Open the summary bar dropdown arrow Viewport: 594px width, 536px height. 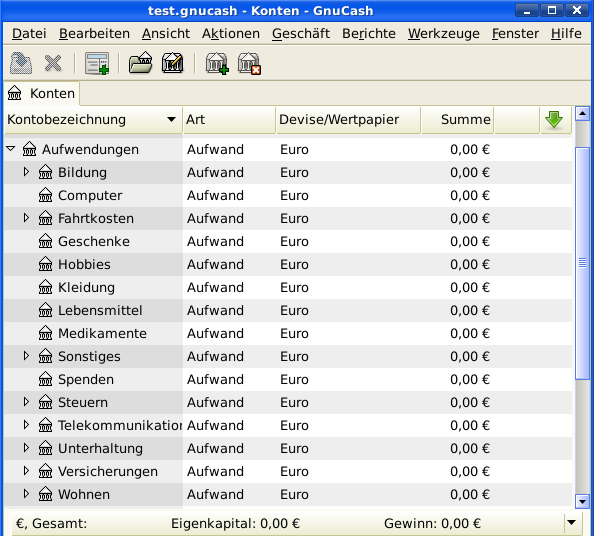click(572, 523)
